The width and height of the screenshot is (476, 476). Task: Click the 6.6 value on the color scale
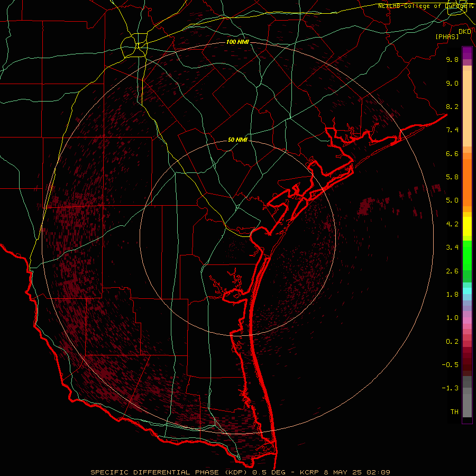(x=452, y=153)
